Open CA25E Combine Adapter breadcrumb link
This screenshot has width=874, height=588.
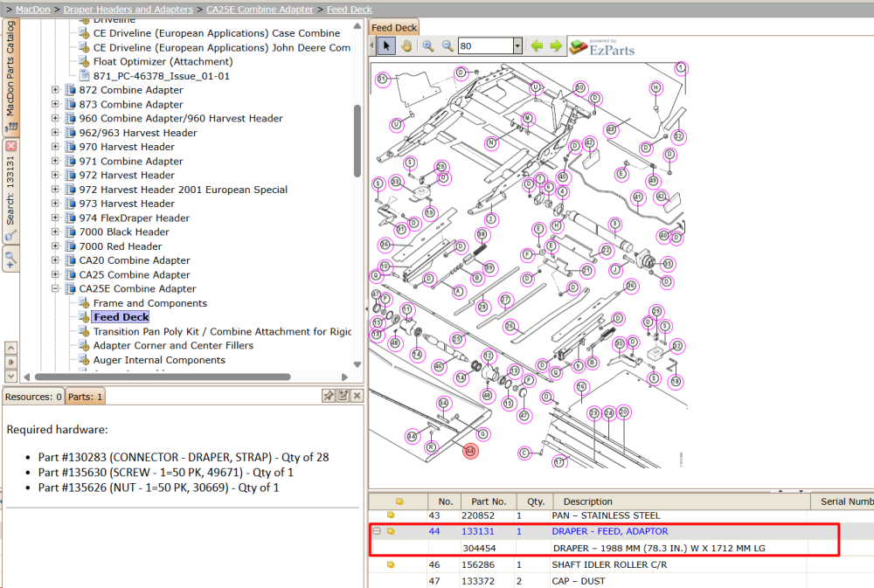coord(260,10)
